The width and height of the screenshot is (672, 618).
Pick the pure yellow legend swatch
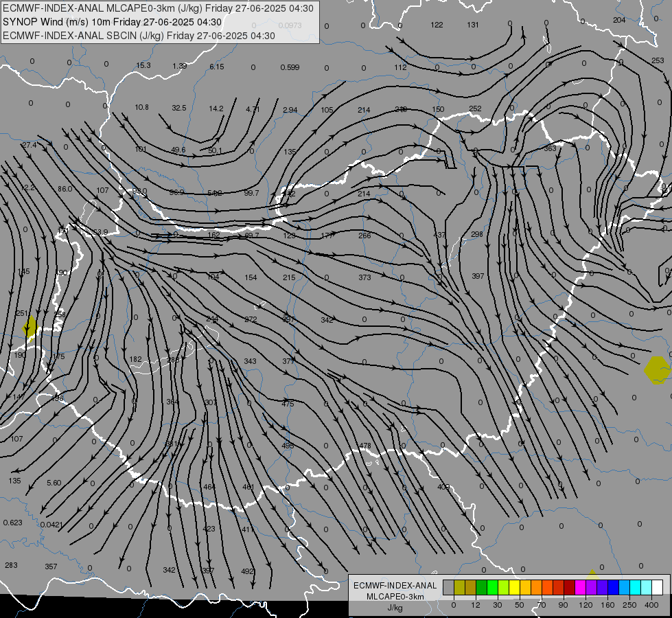point(515,587)
